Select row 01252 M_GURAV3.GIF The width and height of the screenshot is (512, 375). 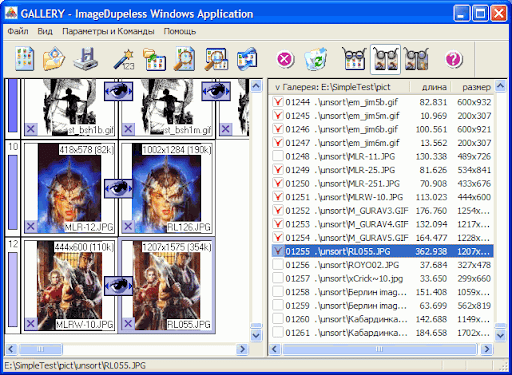click(x=382, y=210)
